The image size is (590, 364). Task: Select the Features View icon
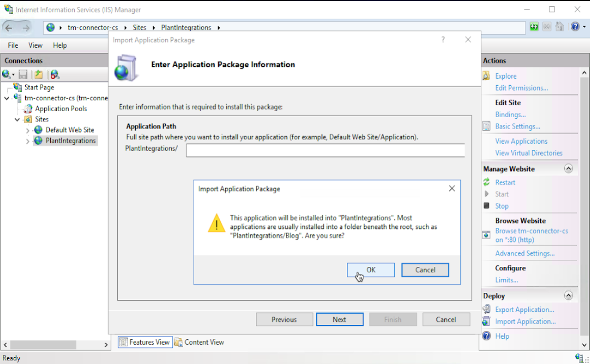pos(123,342)
